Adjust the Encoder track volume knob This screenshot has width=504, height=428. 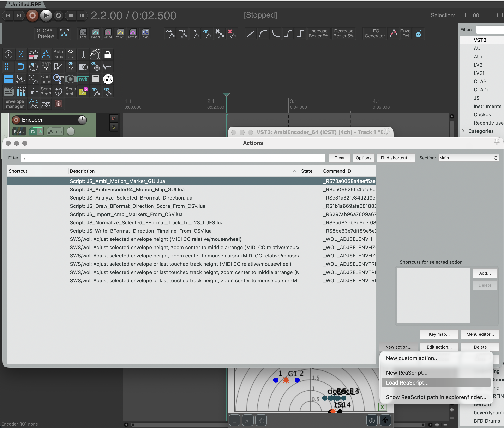(83, 120)
